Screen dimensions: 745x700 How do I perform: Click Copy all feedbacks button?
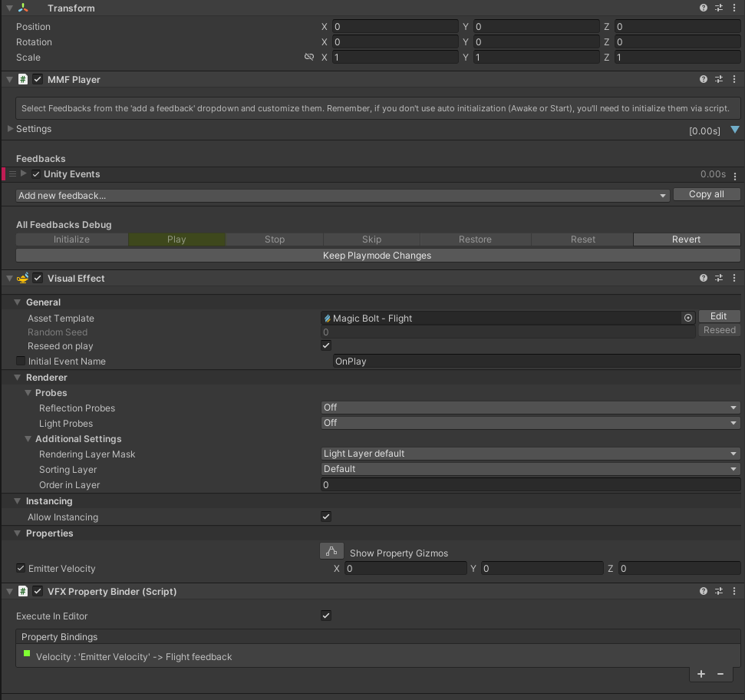point(707,194)
